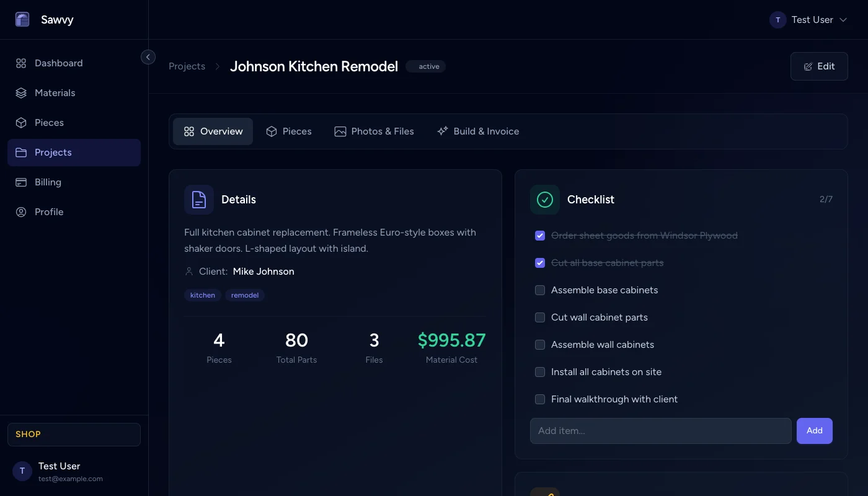
Task: Click the client person icon next to Mike Johnson
Action: click(188, 271)
